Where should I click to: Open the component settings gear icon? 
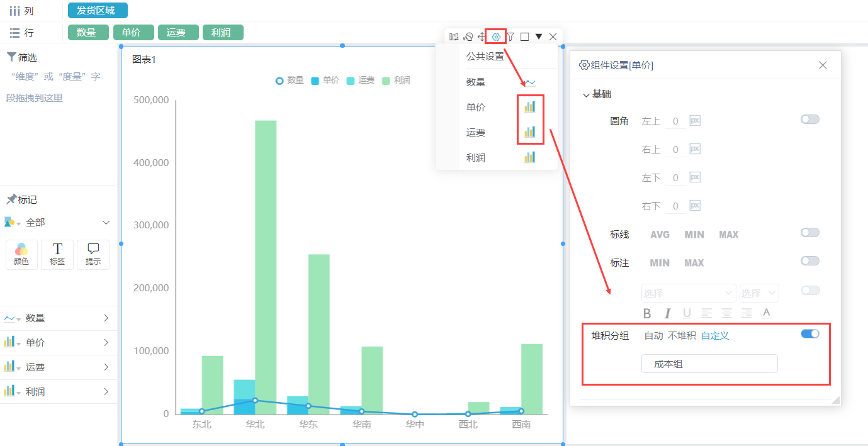(x=496, y=36)
